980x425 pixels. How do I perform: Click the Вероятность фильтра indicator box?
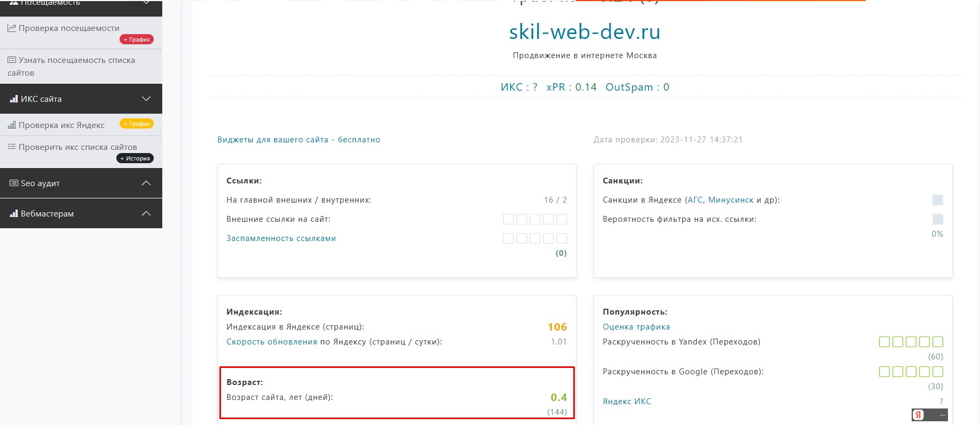coord(938,219)
